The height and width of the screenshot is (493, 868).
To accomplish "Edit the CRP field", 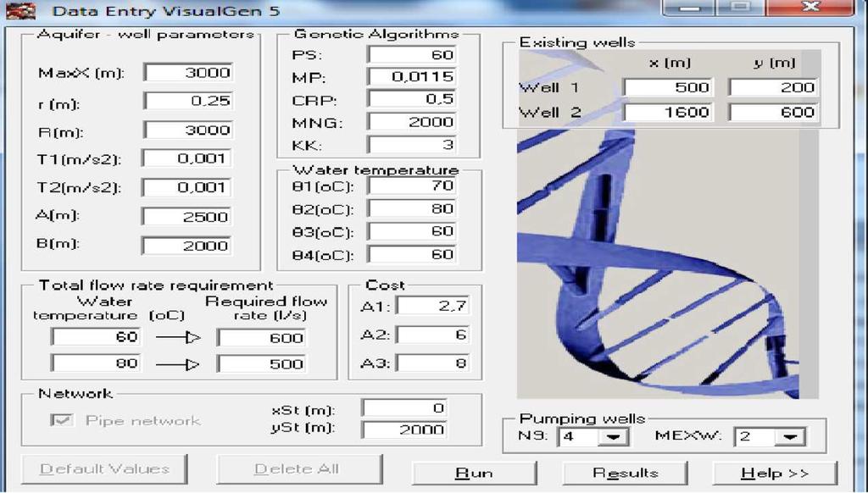I will (x=412, y=98).
